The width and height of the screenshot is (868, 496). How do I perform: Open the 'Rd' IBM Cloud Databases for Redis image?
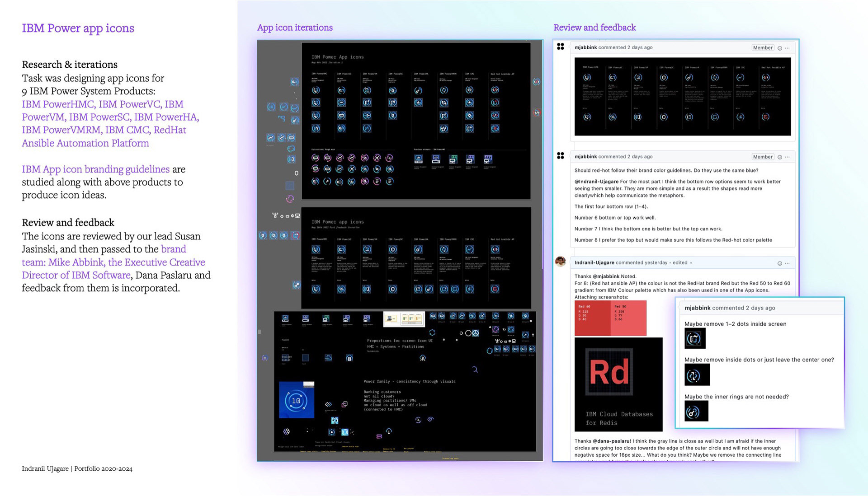tap(618, 384)
